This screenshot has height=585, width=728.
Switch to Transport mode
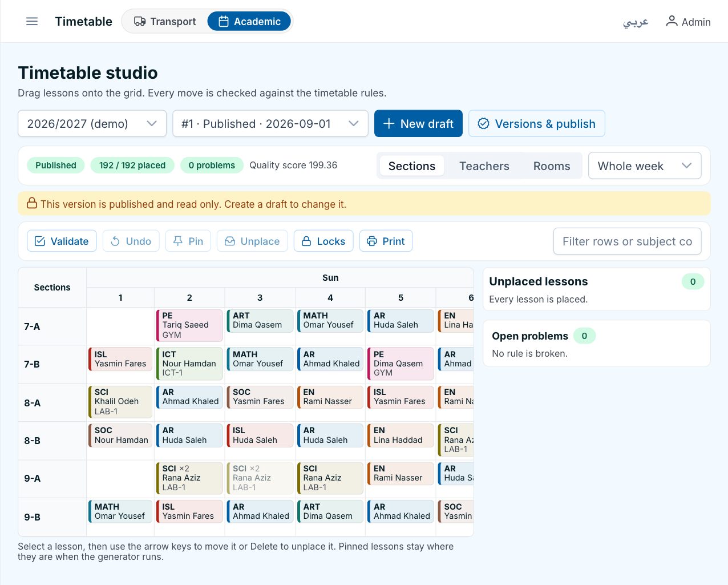165,21
